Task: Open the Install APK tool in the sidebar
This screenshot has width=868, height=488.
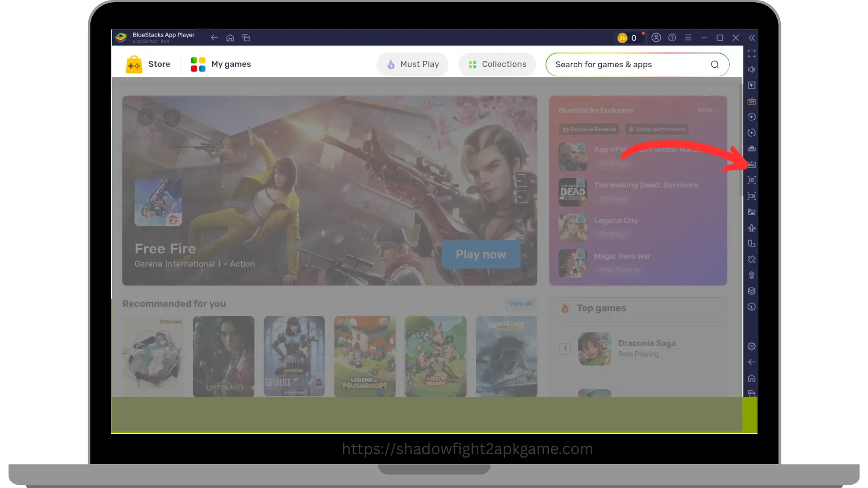Action: tap(751, 164)
